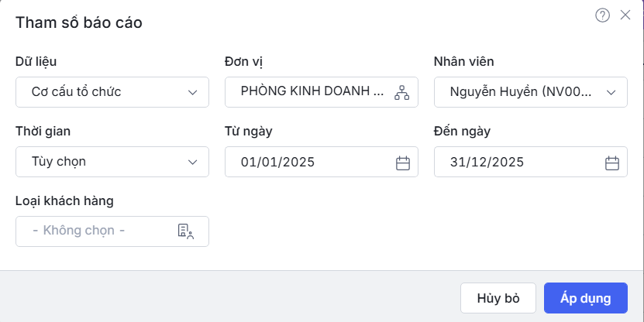Click the Không chọn customer type field

tap(79, 231)
